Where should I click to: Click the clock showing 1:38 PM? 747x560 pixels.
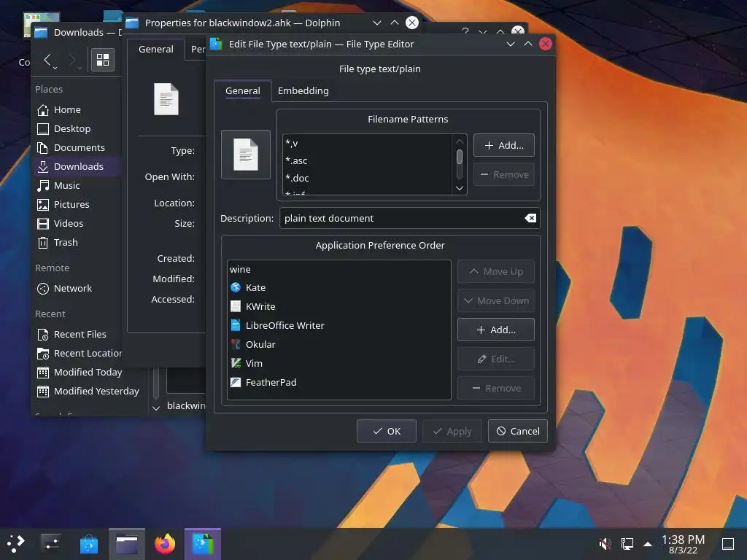tap(683, 544)
